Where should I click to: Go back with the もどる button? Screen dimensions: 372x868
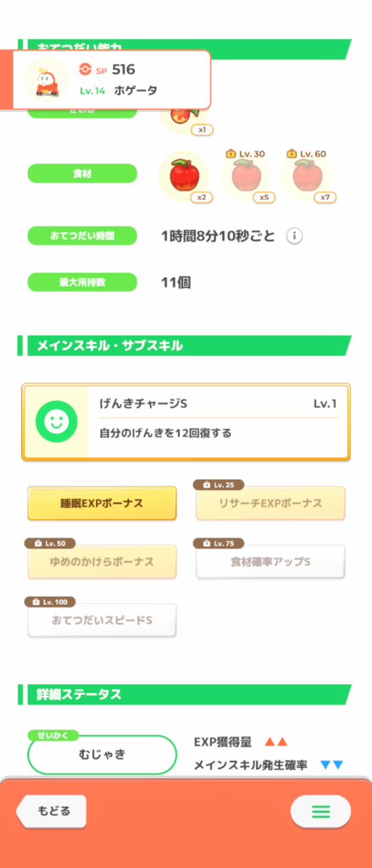(52, 811)
